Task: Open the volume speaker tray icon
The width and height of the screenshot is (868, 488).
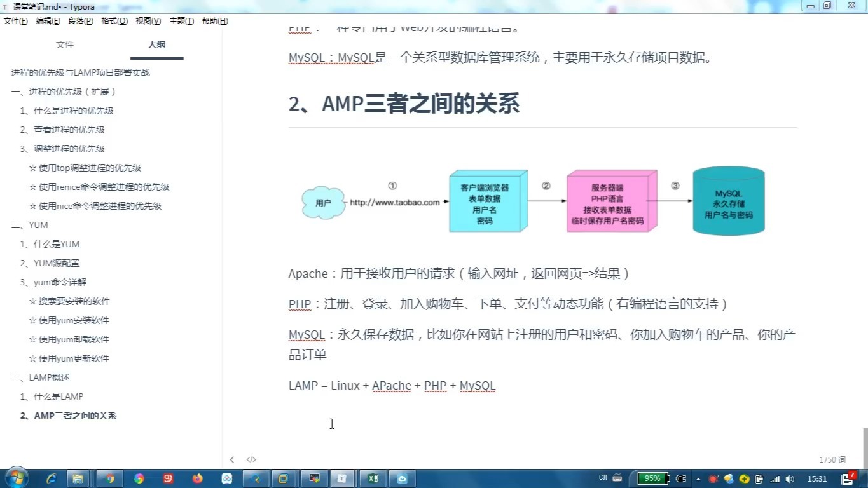Action: pos(790,478)
